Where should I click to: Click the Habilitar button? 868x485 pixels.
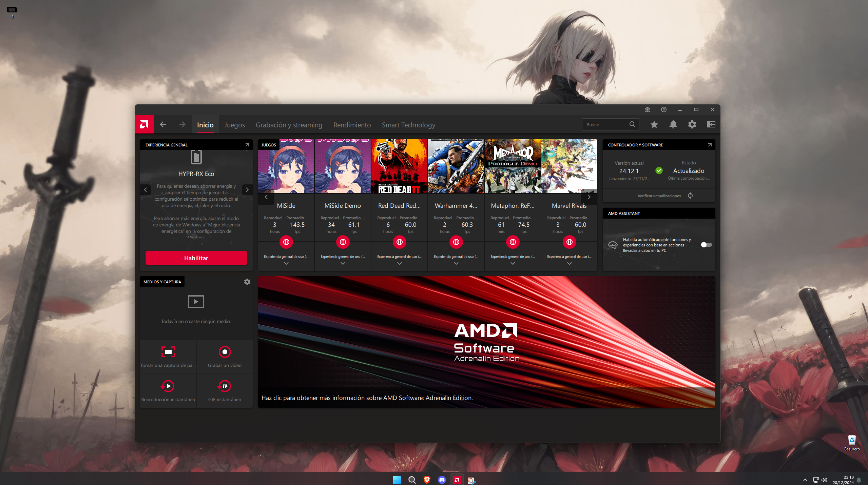196,258
